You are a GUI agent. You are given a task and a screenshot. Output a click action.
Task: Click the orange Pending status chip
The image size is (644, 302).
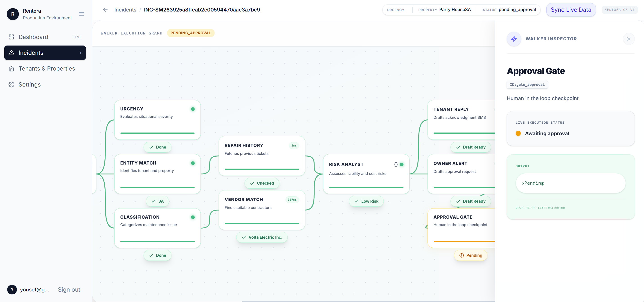tap(471, 255)
